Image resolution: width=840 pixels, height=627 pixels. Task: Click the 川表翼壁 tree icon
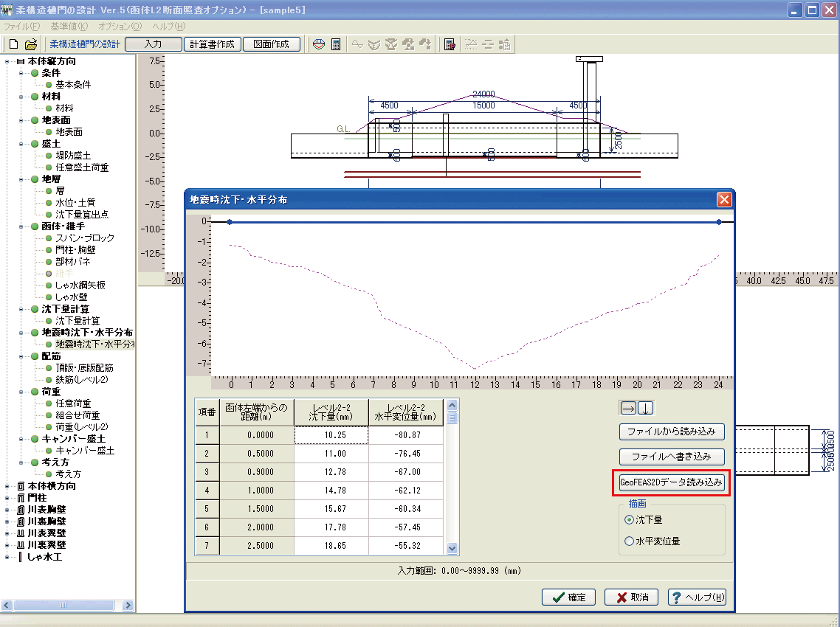[21, 533]
